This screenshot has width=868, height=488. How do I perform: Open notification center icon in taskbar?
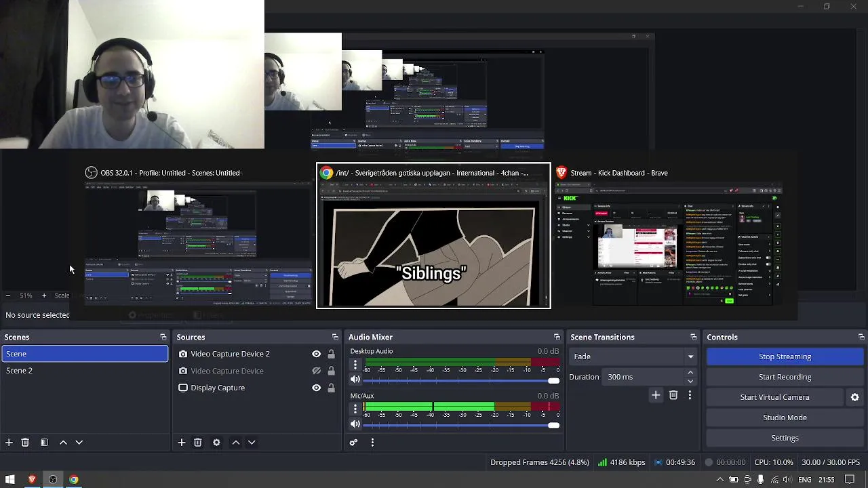(x=850, y=480)
